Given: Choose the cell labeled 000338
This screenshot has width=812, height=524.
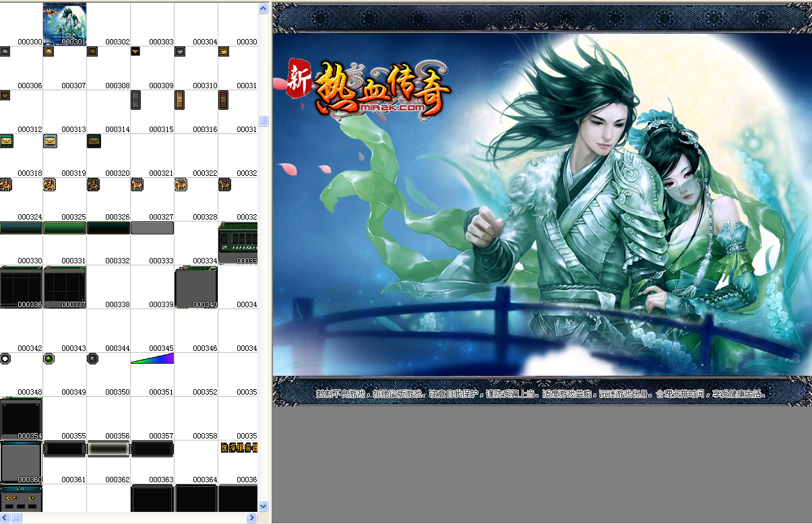Looking at the screenshot, I should tap(108, 287).
